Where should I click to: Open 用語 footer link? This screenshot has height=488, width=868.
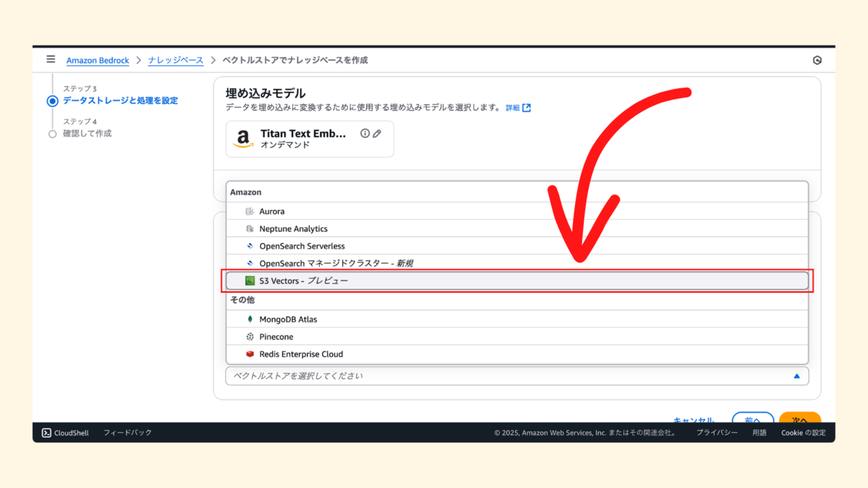coord(759,432)
